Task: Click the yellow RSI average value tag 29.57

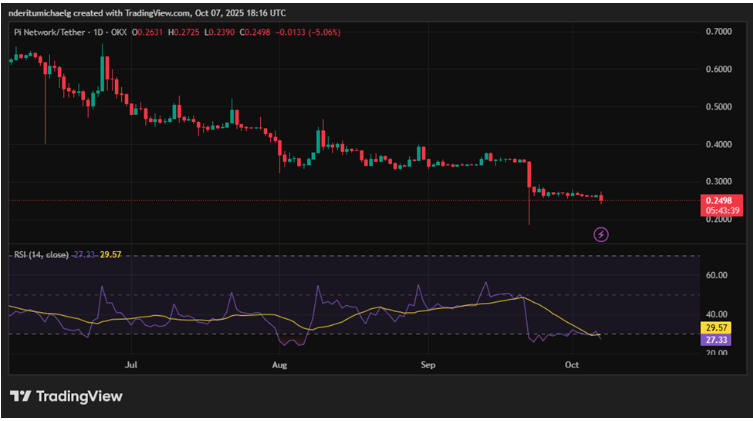Action: pos(716,328)
